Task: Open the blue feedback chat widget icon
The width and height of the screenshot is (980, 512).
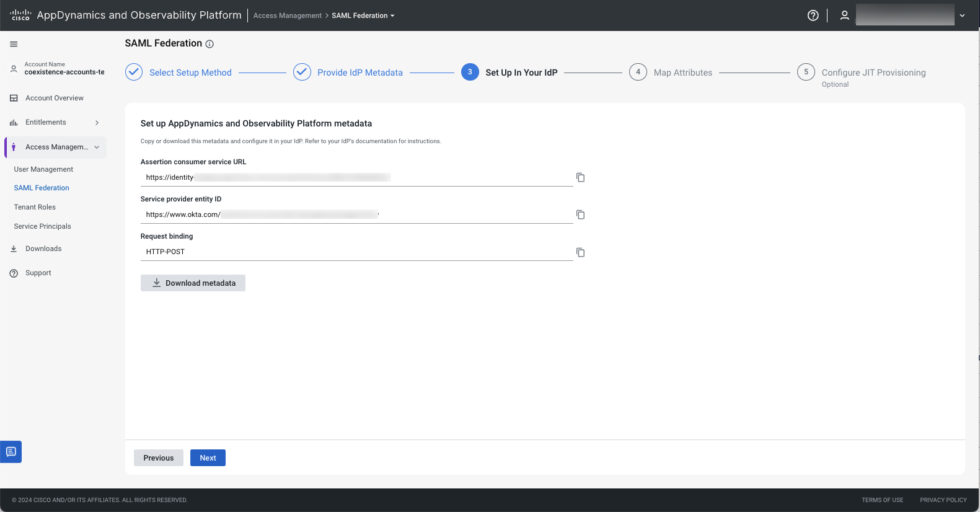Action: 11,452
